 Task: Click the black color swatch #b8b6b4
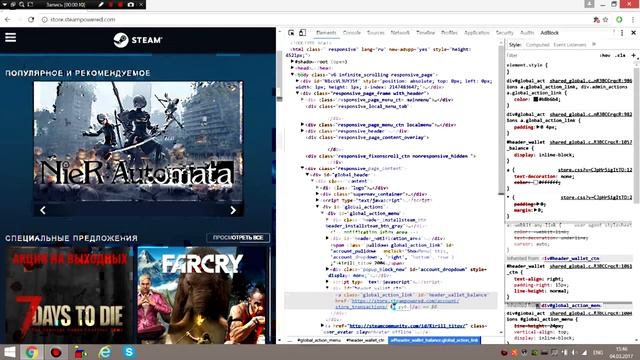[x=536, y=99]
